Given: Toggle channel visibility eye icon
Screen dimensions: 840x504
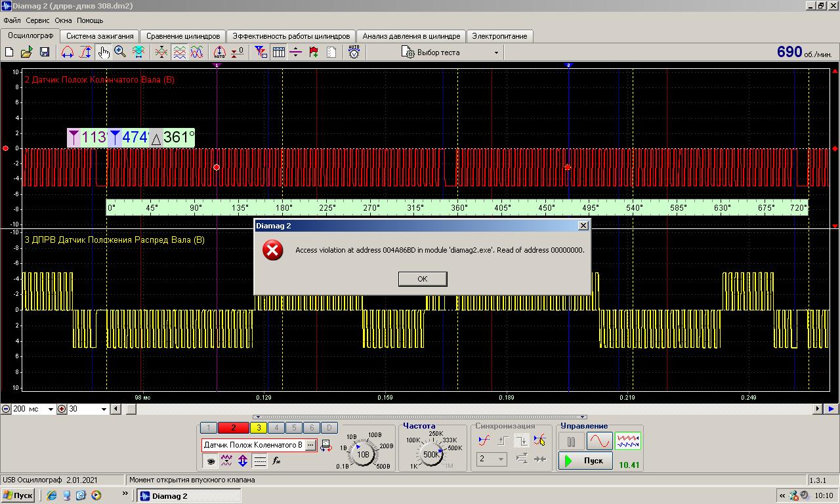Looking at the screenshot, I should pos(210,461).
